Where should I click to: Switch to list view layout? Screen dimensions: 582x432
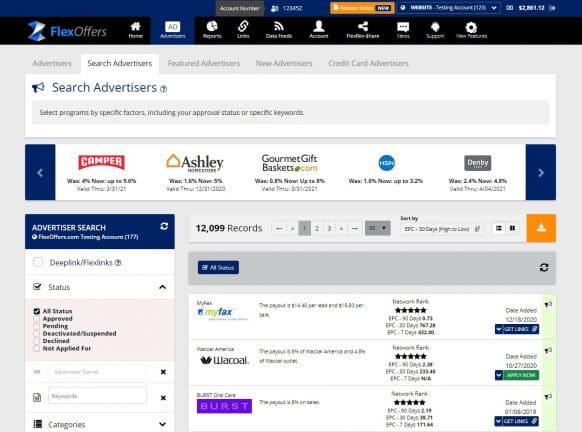click(499, 228)
